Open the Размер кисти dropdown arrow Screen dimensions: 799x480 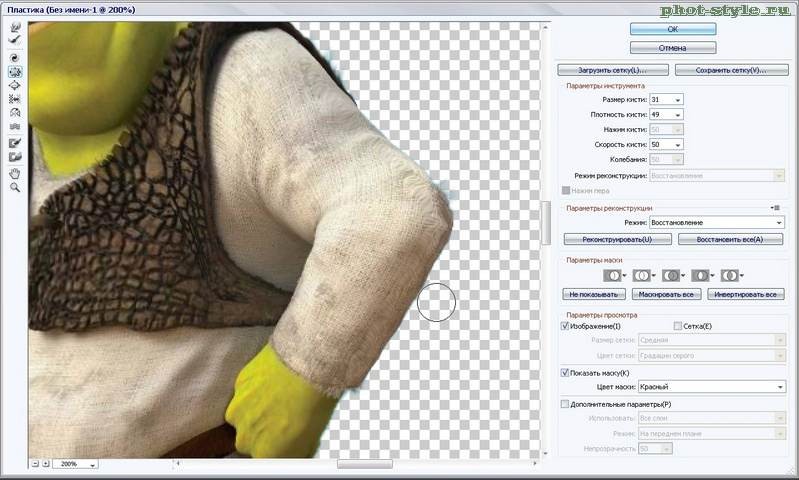click(x=678, y=100)
